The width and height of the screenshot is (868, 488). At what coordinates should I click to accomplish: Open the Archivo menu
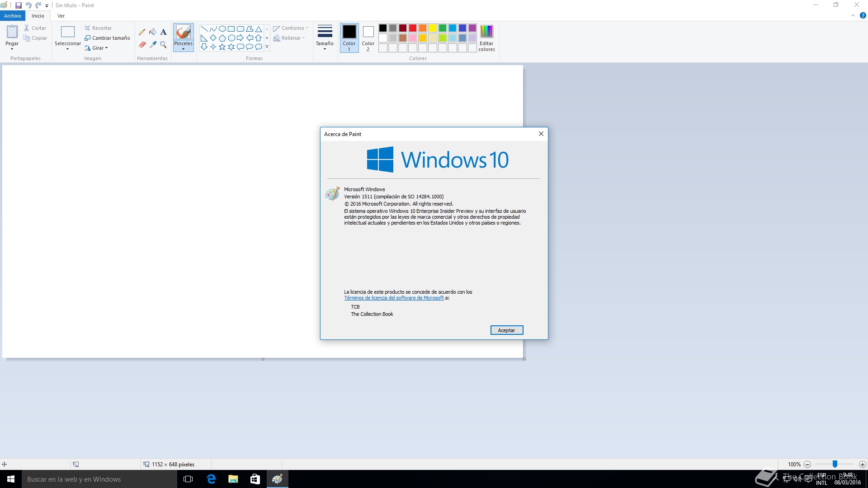coord(13,16)
